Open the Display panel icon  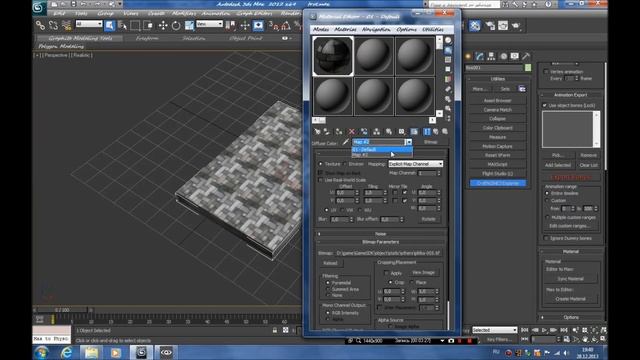pos(515,56)
